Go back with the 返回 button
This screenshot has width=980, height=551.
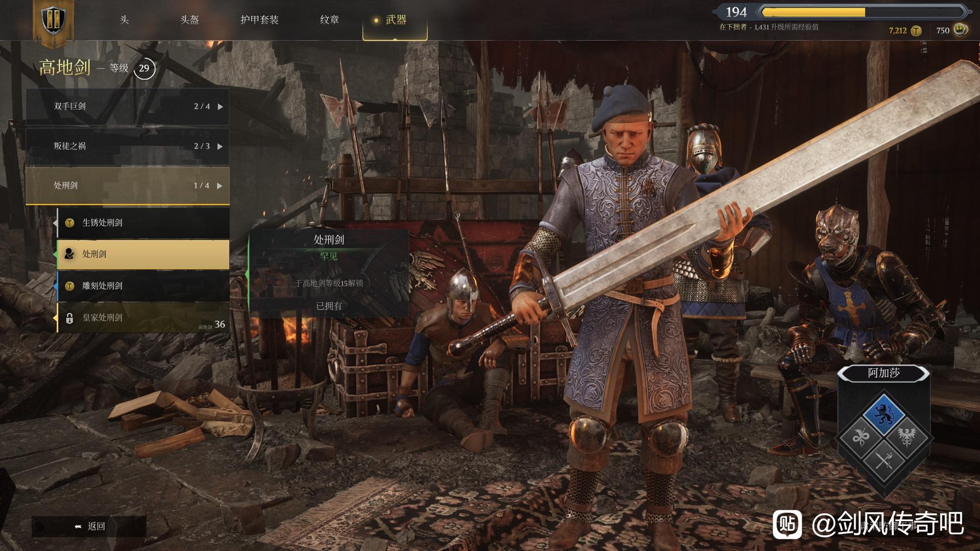tap(89, 526)
